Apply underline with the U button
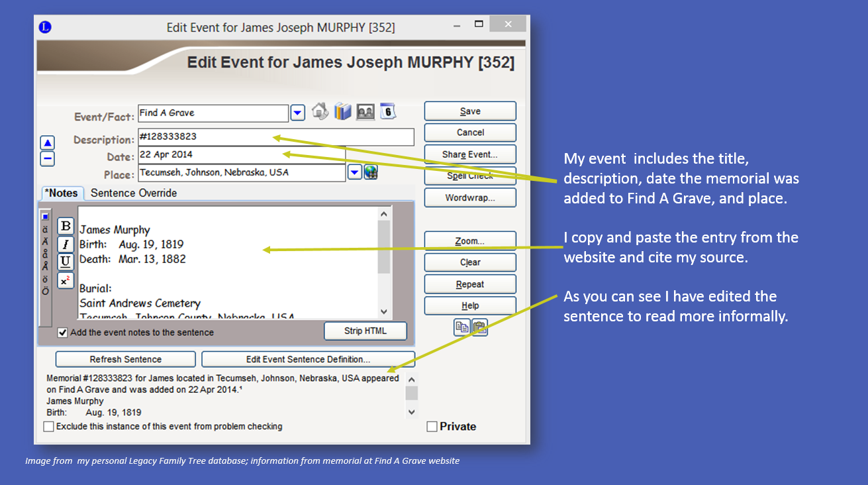The width and height of the screenshot is (868, 485). (66, 262)
